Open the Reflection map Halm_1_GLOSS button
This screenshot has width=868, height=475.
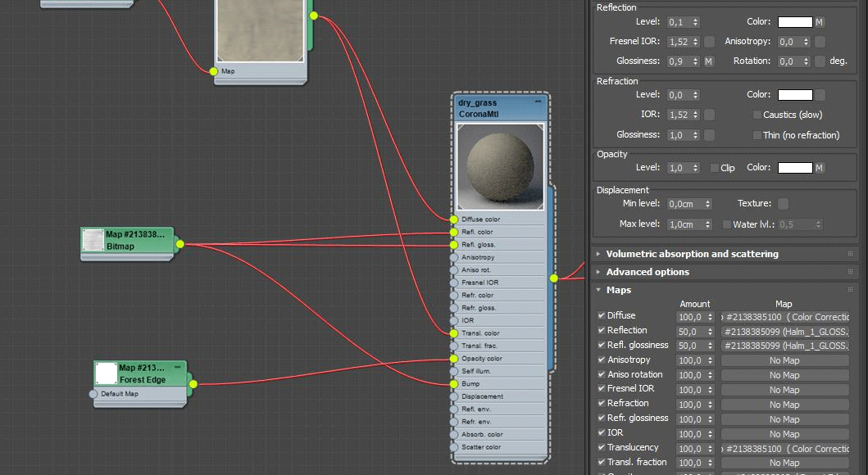(784, 331)
